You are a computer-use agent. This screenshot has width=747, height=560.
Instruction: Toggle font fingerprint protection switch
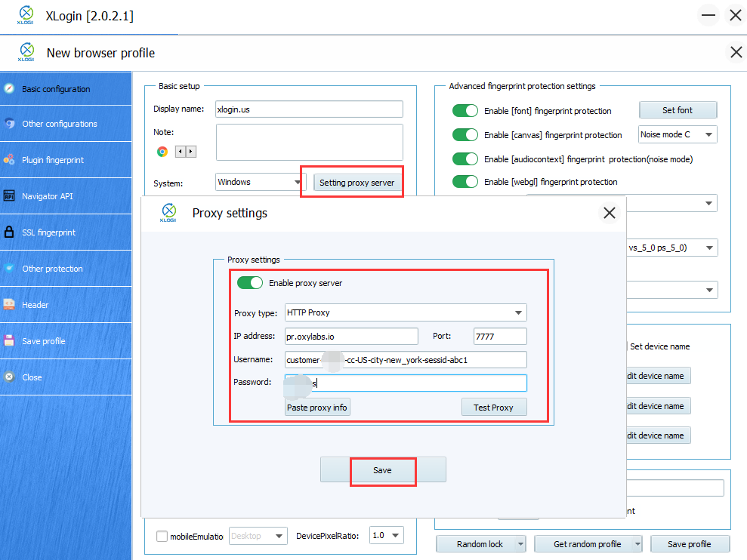pyautogui.click(x=465, y=110)
